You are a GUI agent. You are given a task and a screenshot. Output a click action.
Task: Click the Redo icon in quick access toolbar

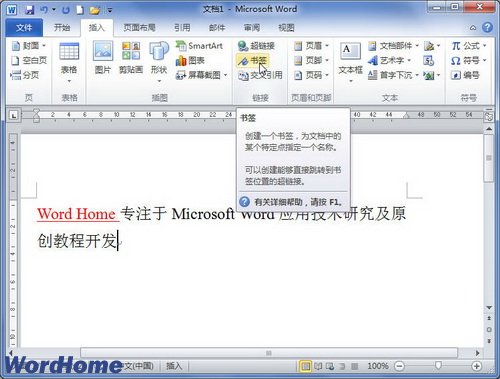click(66, 10)
